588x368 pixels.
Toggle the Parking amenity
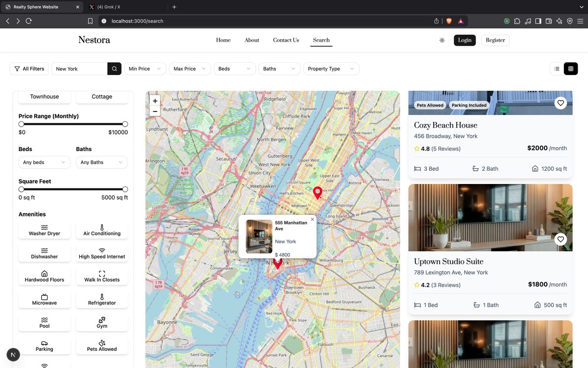point(45,346)
